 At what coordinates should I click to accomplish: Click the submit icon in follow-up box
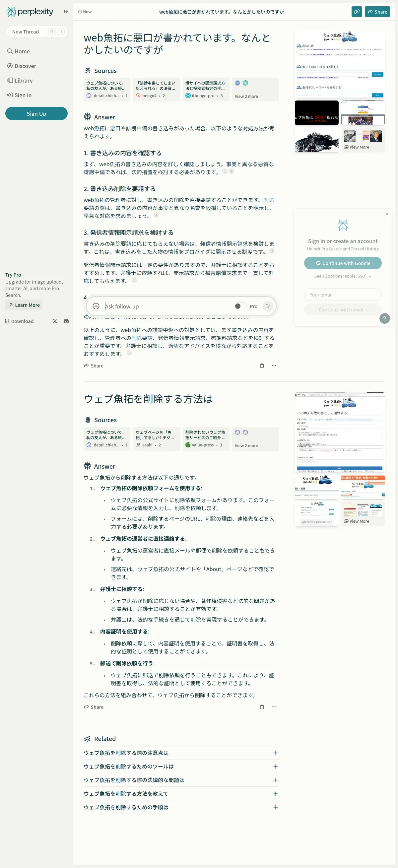(x=268, y=306)
